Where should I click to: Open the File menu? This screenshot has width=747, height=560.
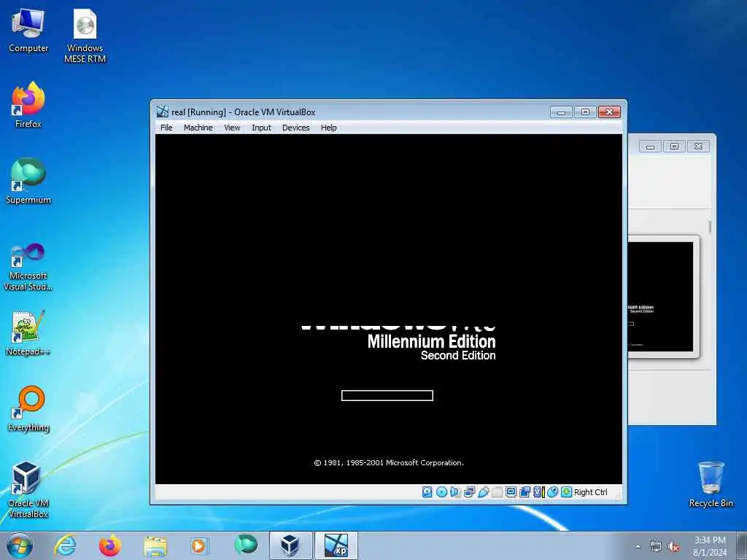tap(166, 128)
